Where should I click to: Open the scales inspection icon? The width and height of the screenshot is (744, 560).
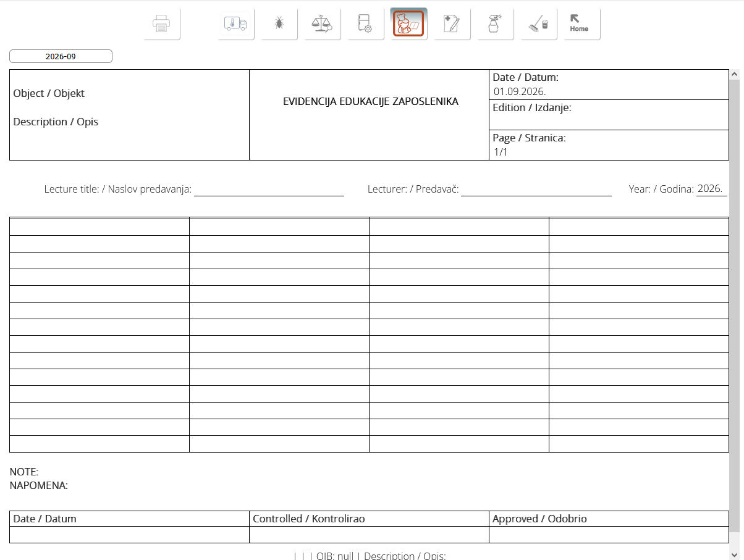coord(323,24)
